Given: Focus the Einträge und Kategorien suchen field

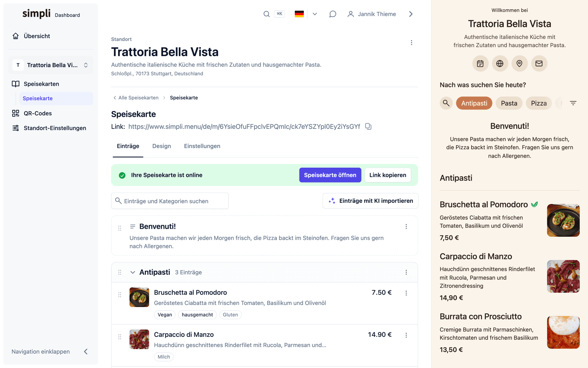Looking at the screenshot, I should [x=170, y=201].
